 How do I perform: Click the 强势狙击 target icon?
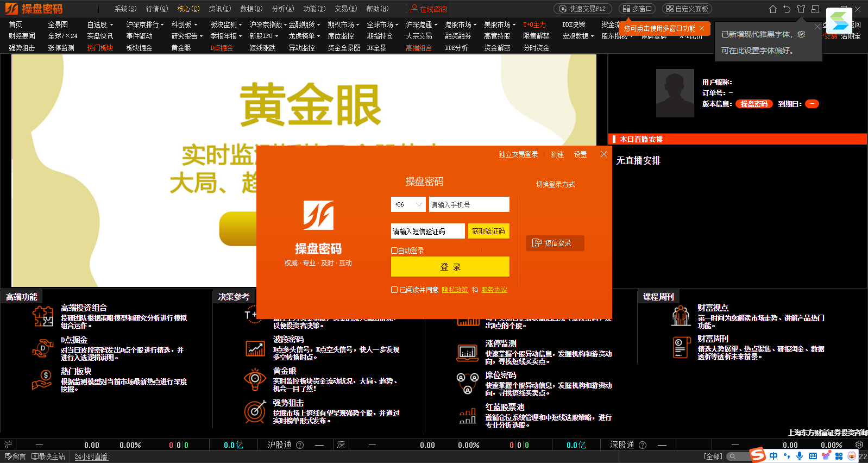click(255, 412)
